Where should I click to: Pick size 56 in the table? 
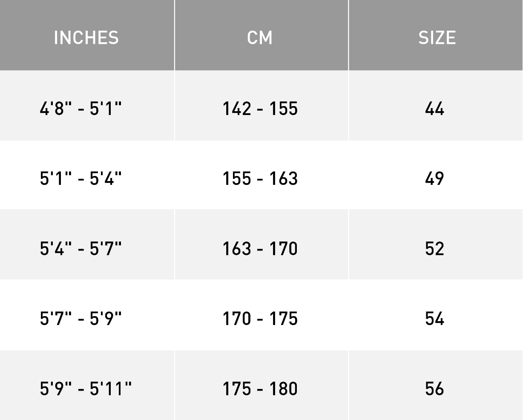pyautogui.click(x=434, y=388)
